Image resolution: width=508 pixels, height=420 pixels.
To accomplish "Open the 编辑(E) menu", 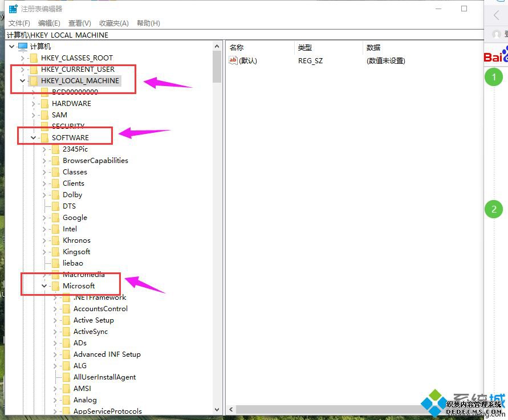I will 49,23.
